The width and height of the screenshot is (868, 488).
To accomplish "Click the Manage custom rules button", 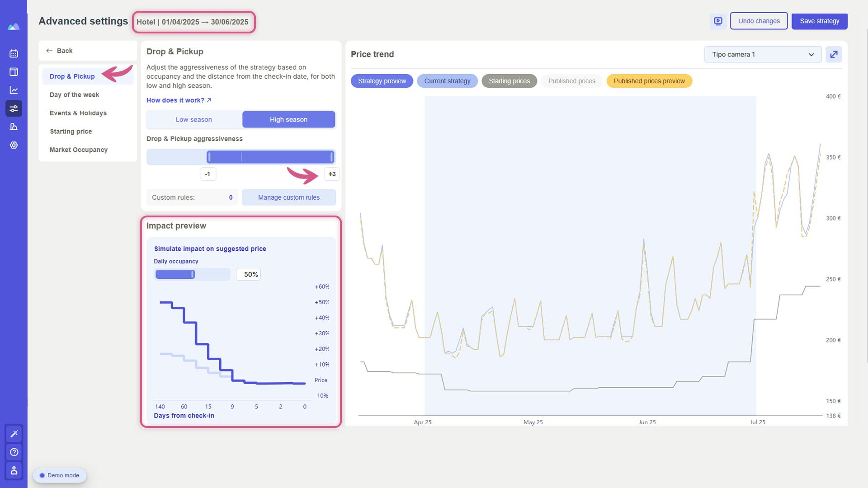I will click(288, 197).
